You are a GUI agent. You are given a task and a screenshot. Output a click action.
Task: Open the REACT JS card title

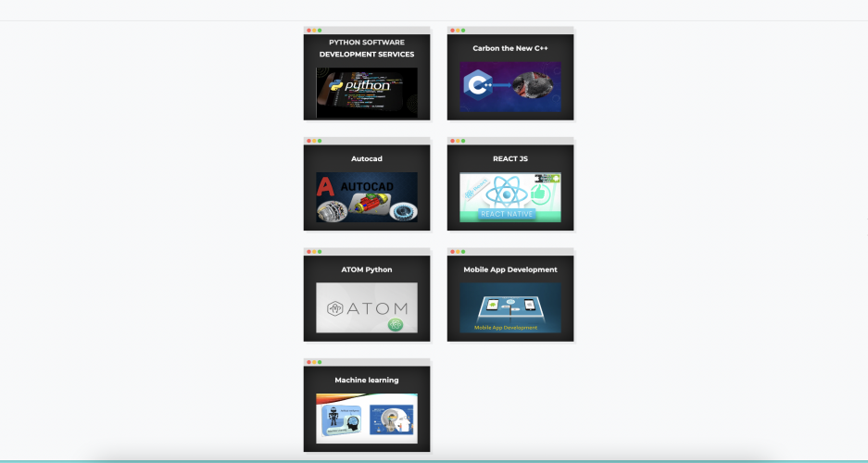click(510, 158)
